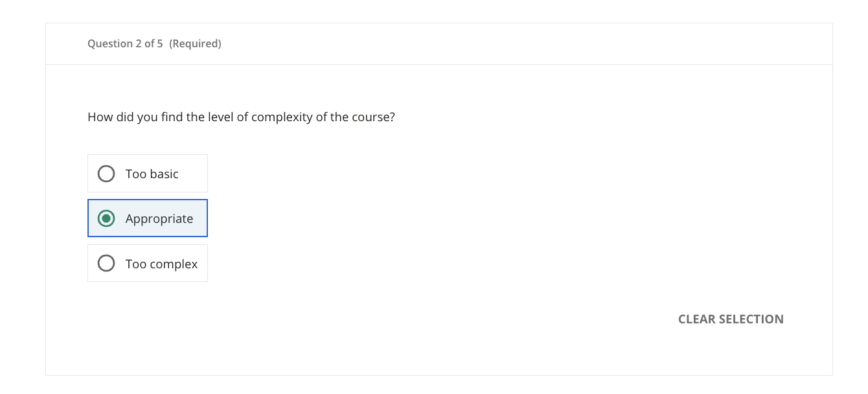
Task: Click the "Appropriate" option label
Action: tap(160, 218)
